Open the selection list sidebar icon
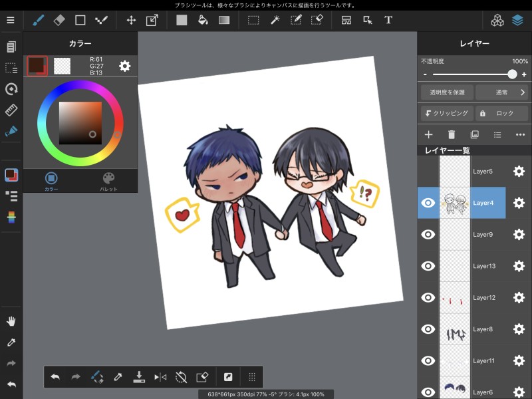 tap(11, 68)
